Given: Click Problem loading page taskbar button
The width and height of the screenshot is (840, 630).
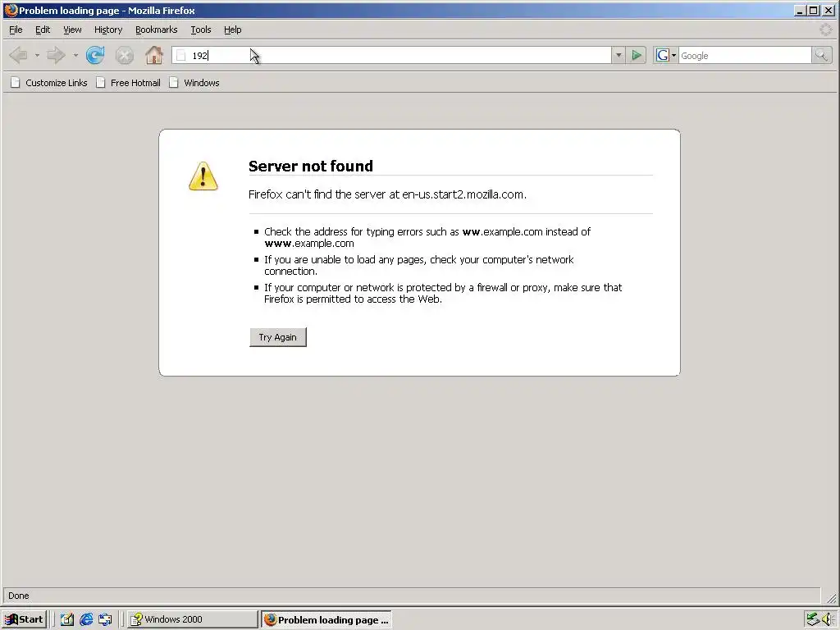Looking at the screenshot, I should click(326, 619).
